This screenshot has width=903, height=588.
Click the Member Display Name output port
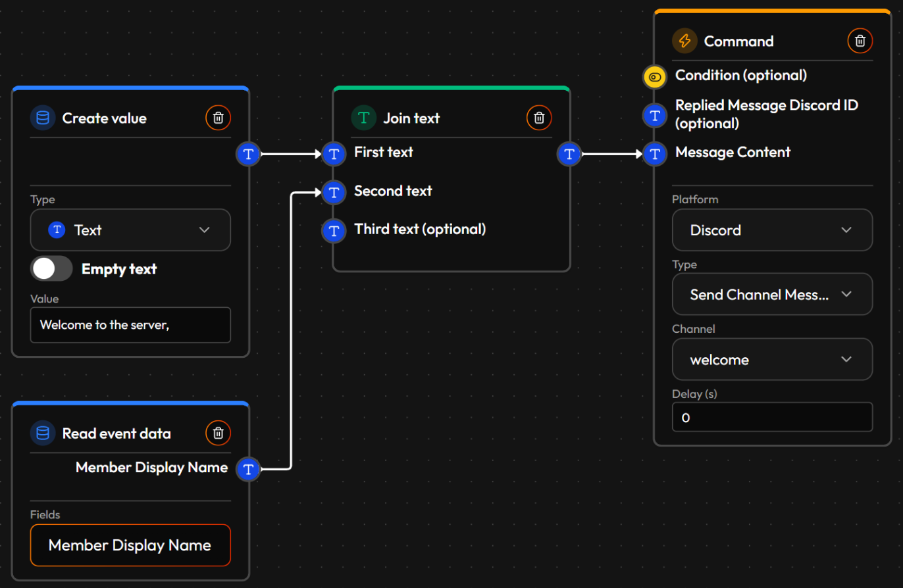point(248,469)
